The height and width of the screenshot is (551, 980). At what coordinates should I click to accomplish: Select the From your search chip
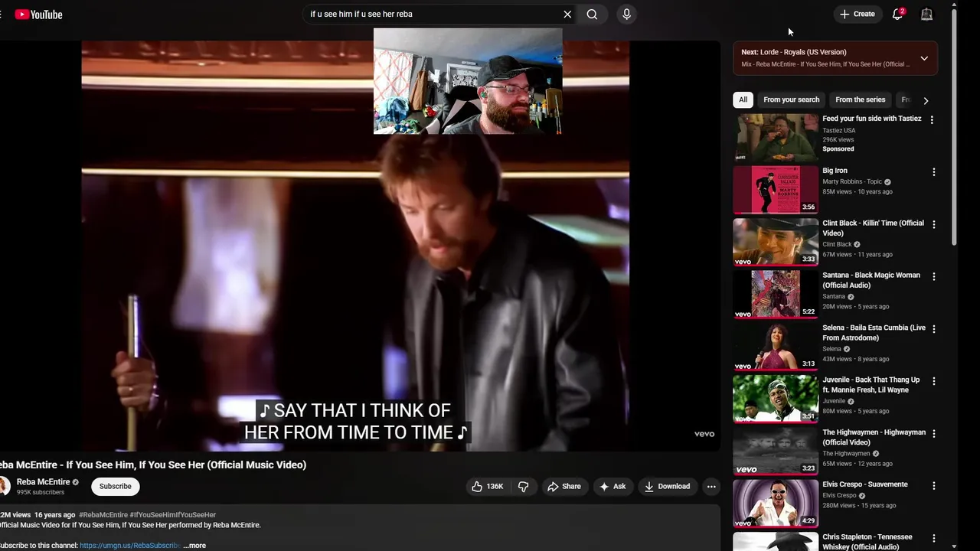(x=791, y=99)
